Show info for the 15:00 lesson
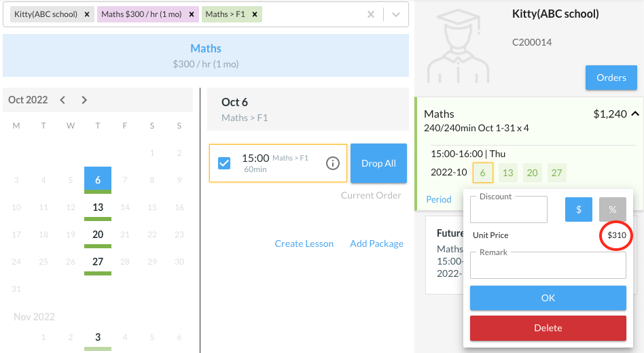This screenshot has width=644, height=353. tap(333, 163)
